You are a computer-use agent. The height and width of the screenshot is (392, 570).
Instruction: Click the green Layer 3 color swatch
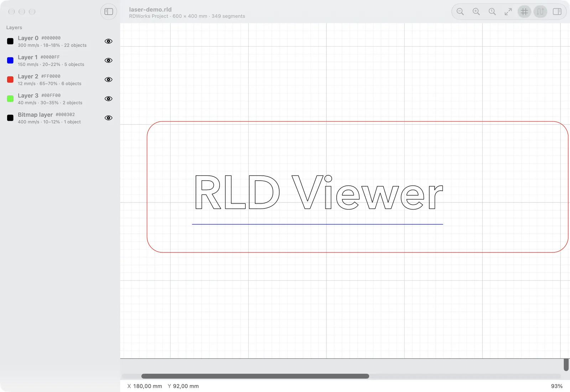pyautogui.click(x=10, y=99)
